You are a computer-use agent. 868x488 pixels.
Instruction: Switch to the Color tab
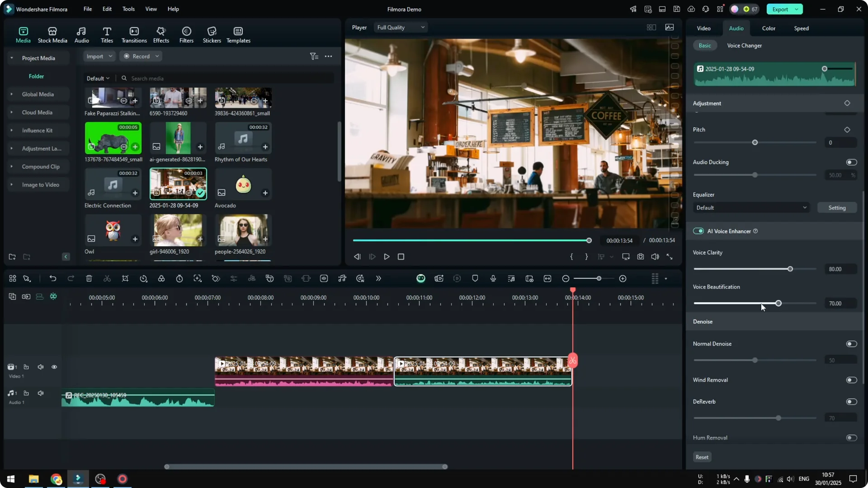click(x=768, y=28)
